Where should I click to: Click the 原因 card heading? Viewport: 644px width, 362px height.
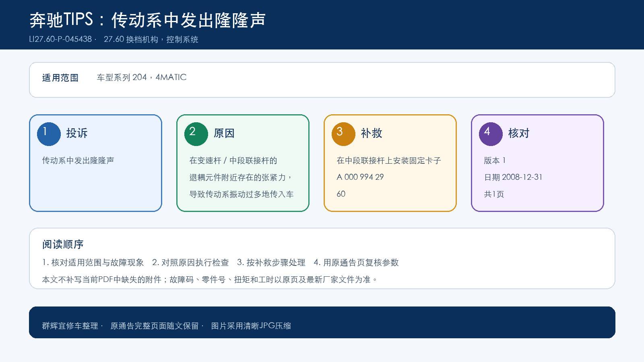(224, 133)
